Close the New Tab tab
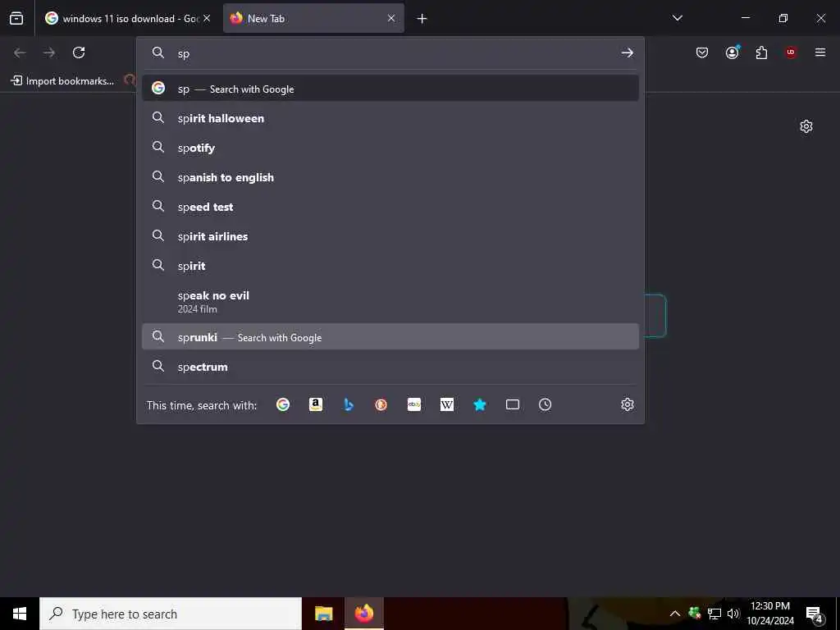 click(391, 18)
